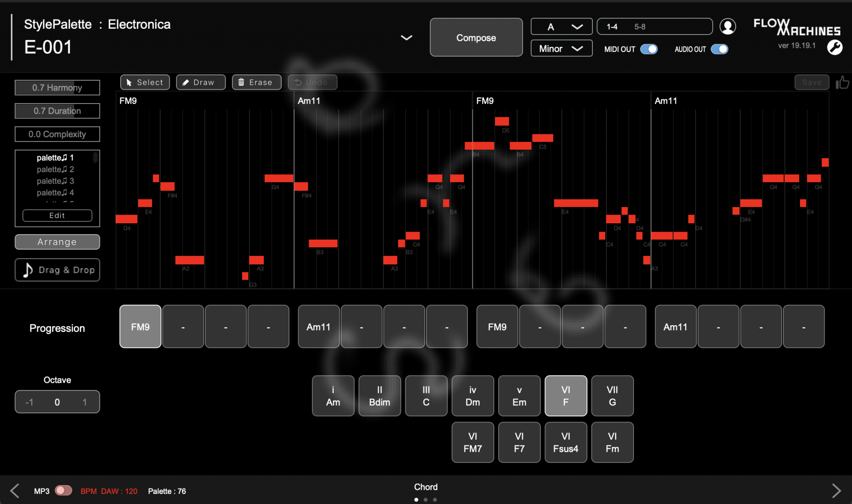The width and height of the screenshot is (852, 504).
Task: Open settings with the wrench icon
Action: 835,47
